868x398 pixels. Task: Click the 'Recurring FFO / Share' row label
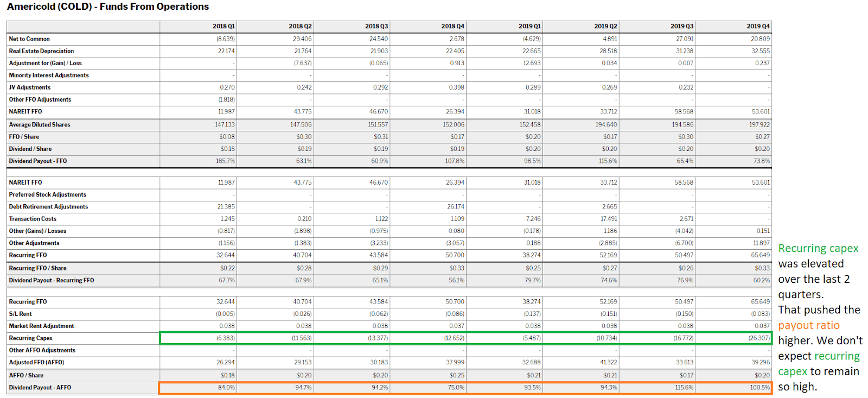(38, 268)
